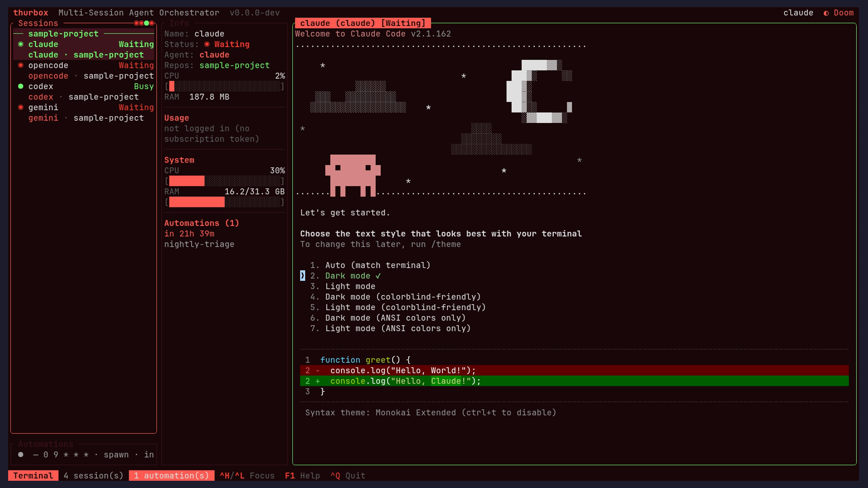Select the codex session row
Screen dimensions: 868x488
coord(84,86)
